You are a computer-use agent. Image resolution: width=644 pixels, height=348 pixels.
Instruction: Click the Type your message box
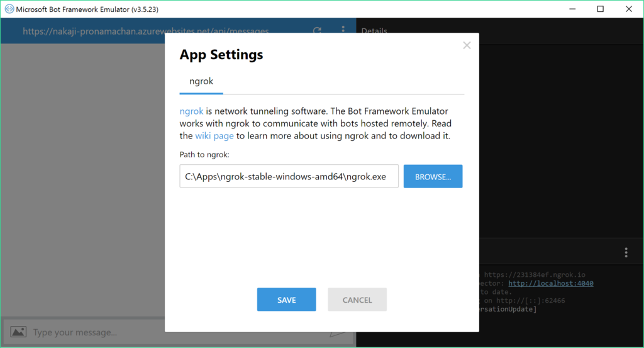coord(179,332)
